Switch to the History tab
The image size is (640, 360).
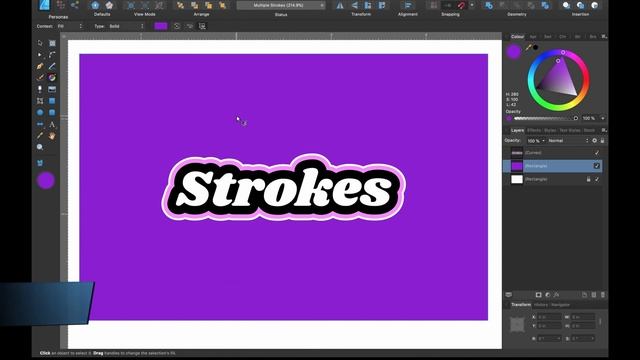(x=541, y=305)
